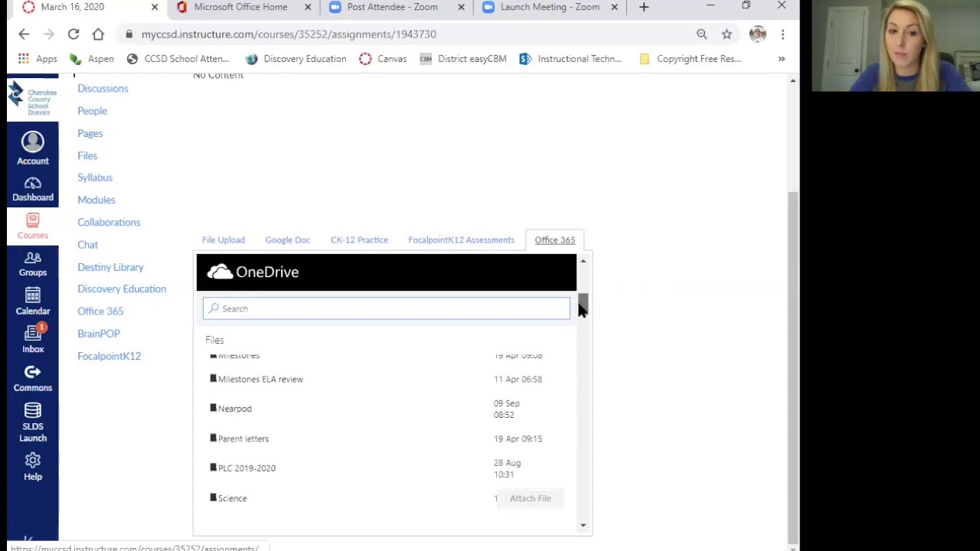Click the zoom magnifier icon in address bar
Image resolution: width=980 pixels, height=551 pixels.
(702, 34)
